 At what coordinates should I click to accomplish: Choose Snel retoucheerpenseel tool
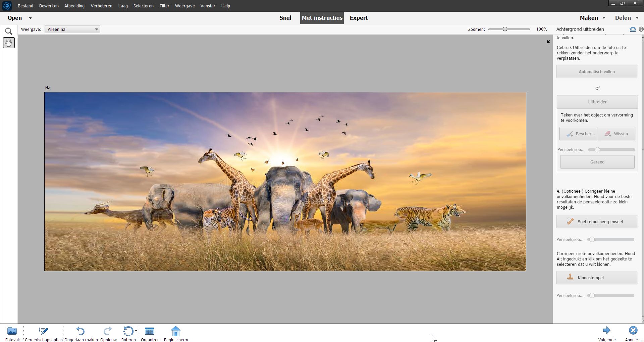tap(596, 222)
